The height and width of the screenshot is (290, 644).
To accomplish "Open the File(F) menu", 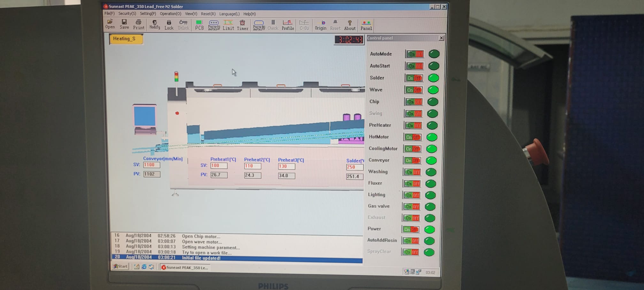I will click(110, 13).
